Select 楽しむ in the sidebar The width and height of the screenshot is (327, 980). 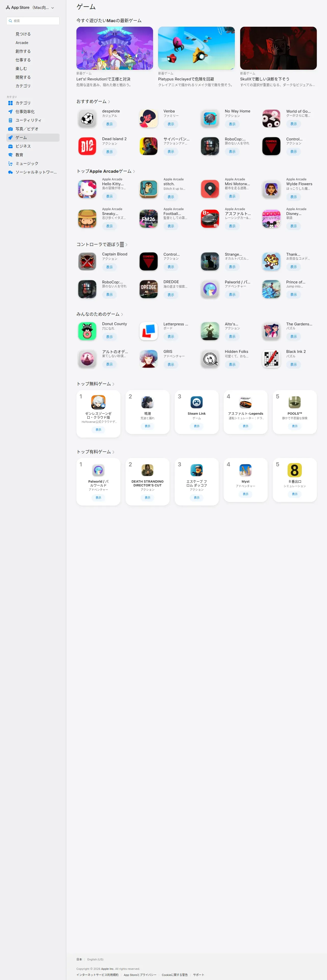click(x=33, y=68)
